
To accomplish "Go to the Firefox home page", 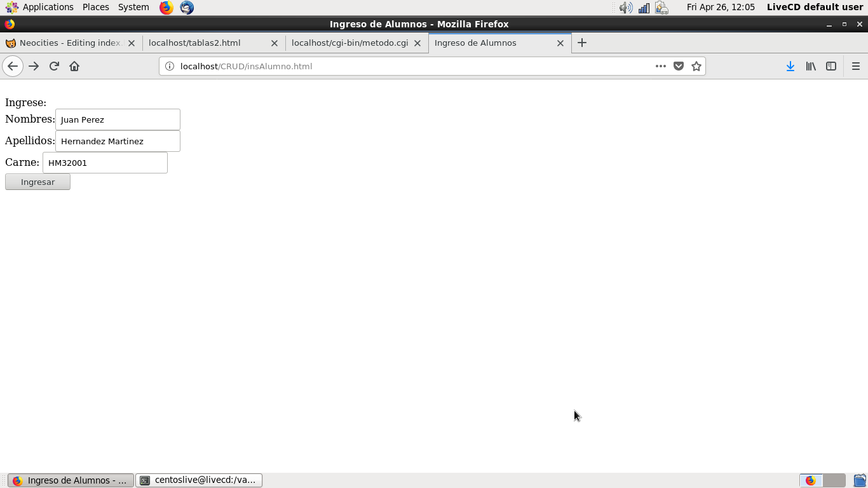I will coord(74,66).
